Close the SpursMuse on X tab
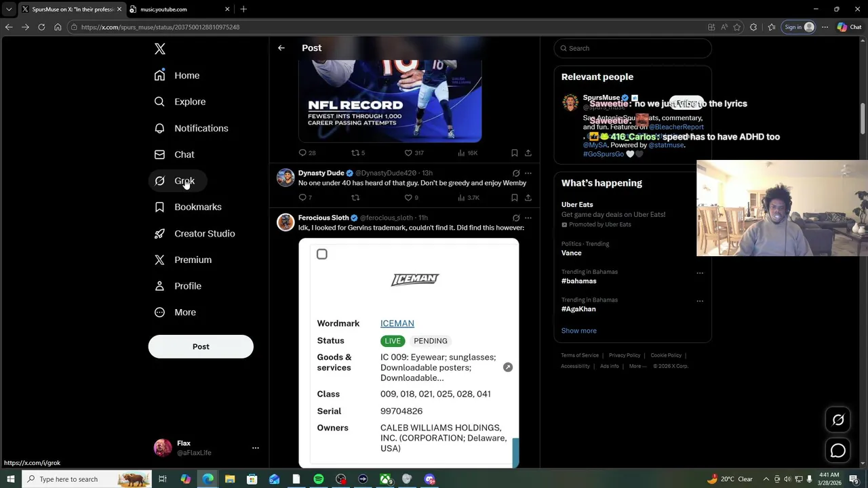868x488 pixels. pos(119,9)
